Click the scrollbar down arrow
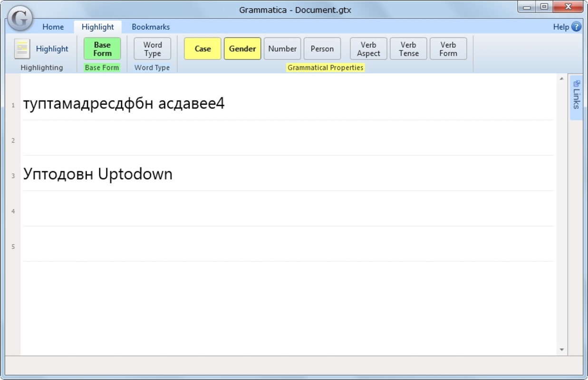 click(x=561, y=350)
